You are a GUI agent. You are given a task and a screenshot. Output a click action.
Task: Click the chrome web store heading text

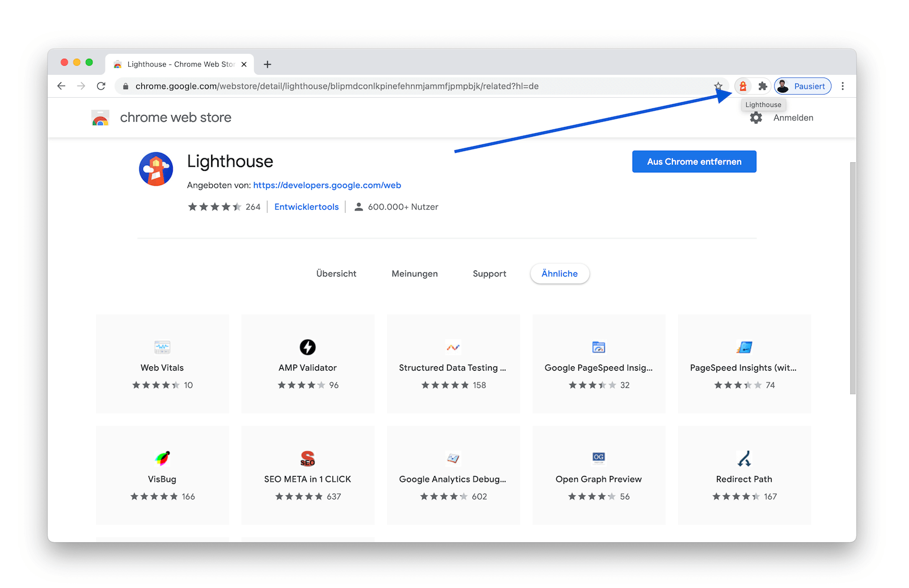(x=176, y=118)
